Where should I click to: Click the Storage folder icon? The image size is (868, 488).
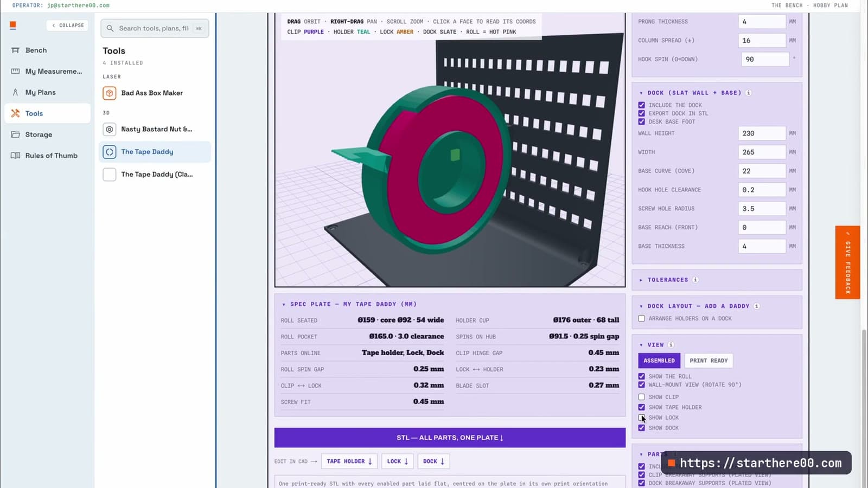(x=15, y=134)
